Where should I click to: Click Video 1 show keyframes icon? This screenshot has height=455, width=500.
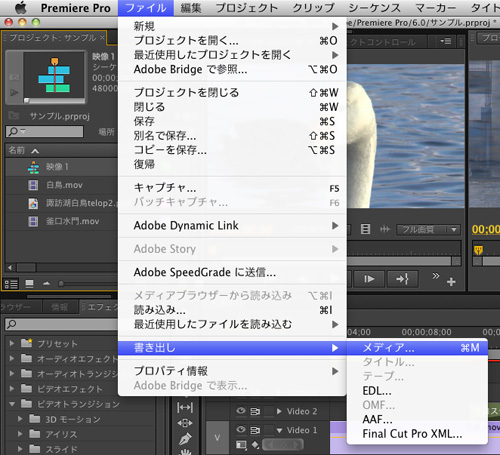pos(255,444)
